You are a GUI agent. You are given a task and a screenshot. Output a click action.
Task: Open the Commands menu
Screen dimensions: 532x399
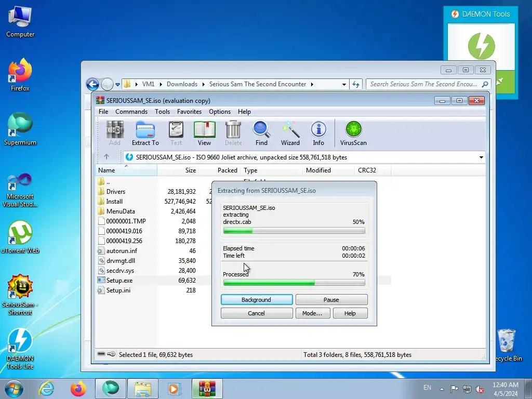[x=131, y=112]
